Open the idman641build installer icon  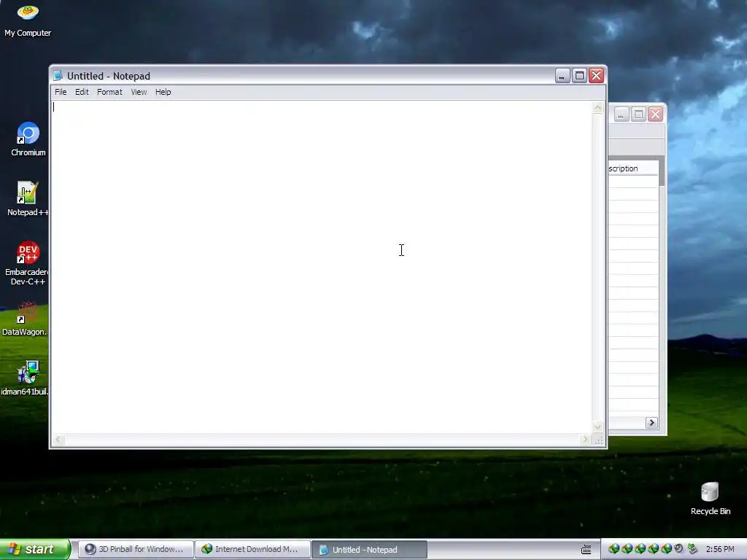coord(26,378)
